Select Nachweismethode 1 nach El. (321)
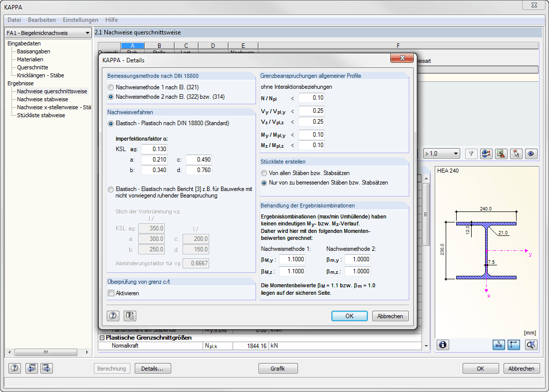 [x=111, y=87]
